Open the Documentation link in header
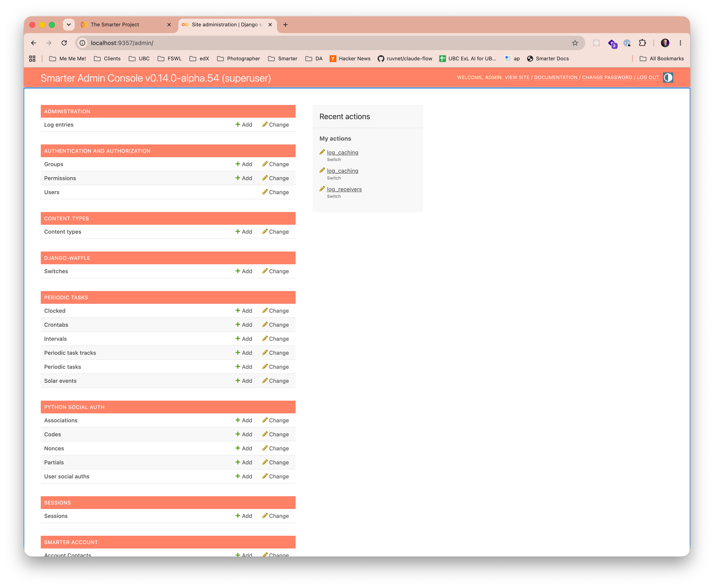This screenshot has height=588, width=714. pos(556,78)
